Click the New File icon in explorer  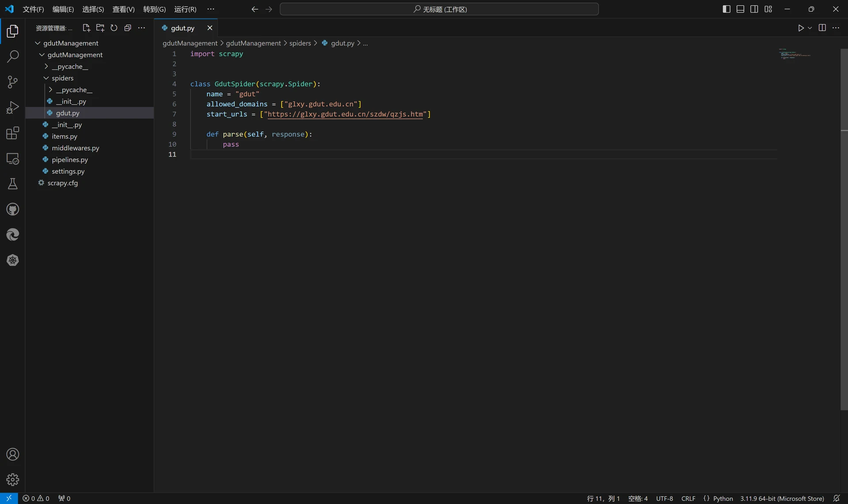[x=86, y=28]
